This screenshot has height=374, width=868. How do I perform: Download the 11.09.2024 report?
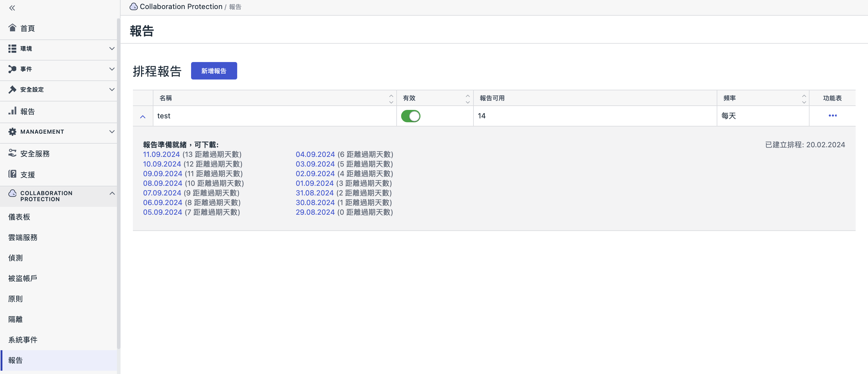point(162,154)
